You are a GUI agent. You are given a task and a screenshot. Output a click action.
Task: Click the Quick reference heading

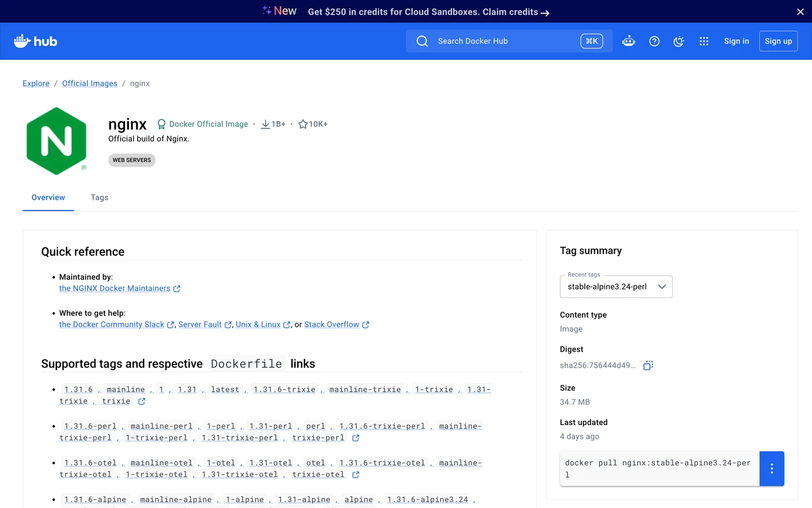[x=83, y=252]
